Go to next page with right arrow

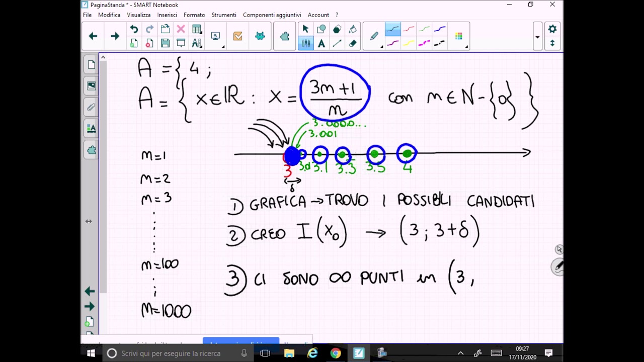pyautogui.click(x=115, y=36)
